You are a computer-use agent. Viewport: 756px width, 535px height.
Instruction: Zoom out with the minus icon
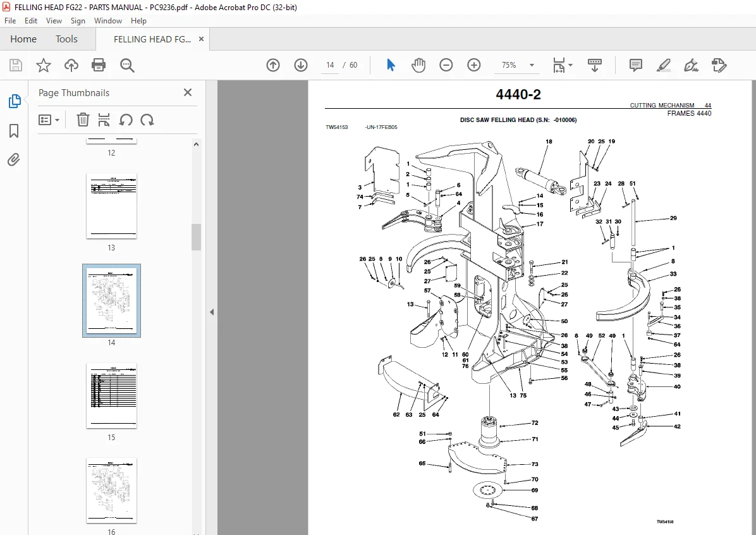(x=446, y=65)
